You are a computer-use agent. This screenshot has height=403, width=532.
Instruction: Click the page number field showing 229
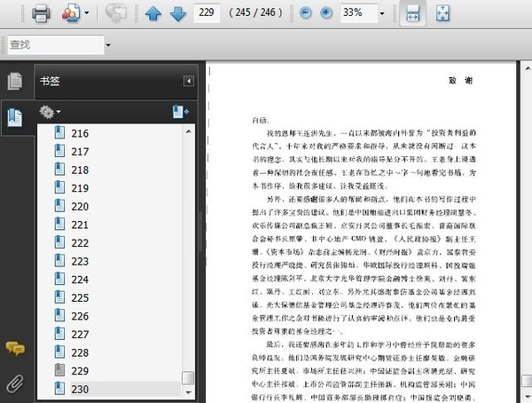pyautogui.click(x=207, y=13)
